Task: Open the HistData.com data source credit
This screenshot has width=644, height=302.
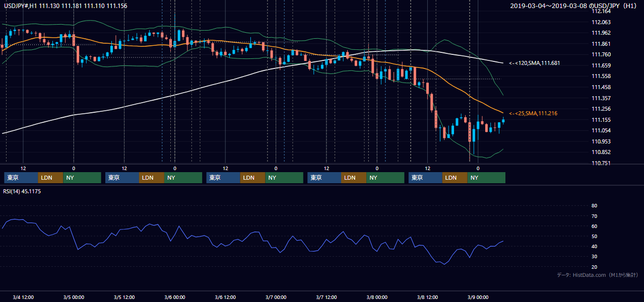Action: click(598, 275)
